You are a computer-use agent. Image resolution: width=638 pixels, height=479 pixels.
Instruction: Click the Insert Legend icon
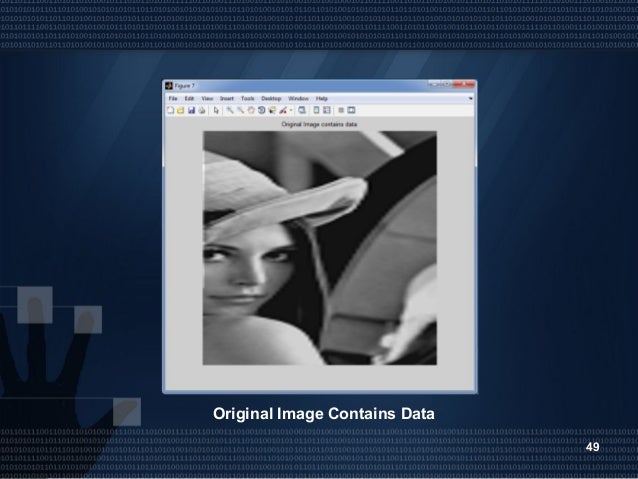[x=327, y=110]
